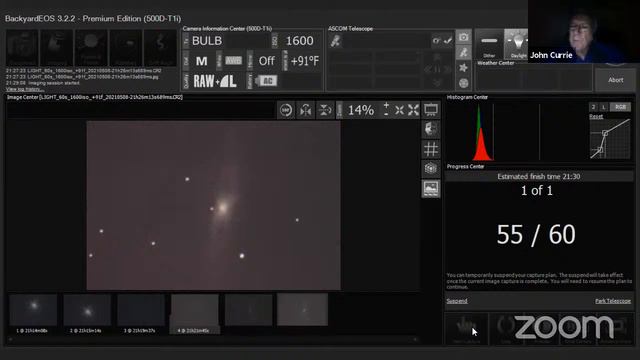Select the RGB histogram tab
Viewport: 640px width, 360px height.
[620, 107]
